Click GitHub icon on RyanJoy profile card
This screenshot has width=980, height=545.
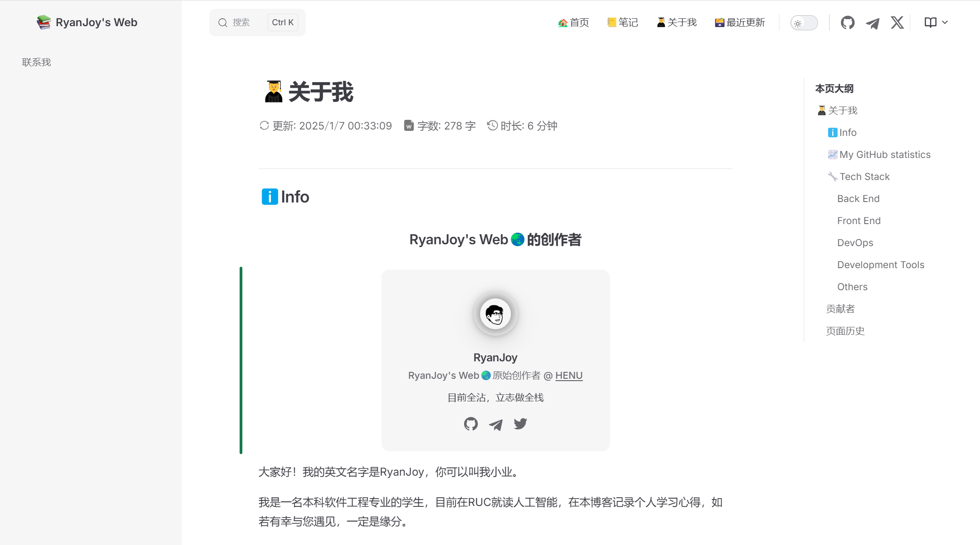(x=470, y=424)
